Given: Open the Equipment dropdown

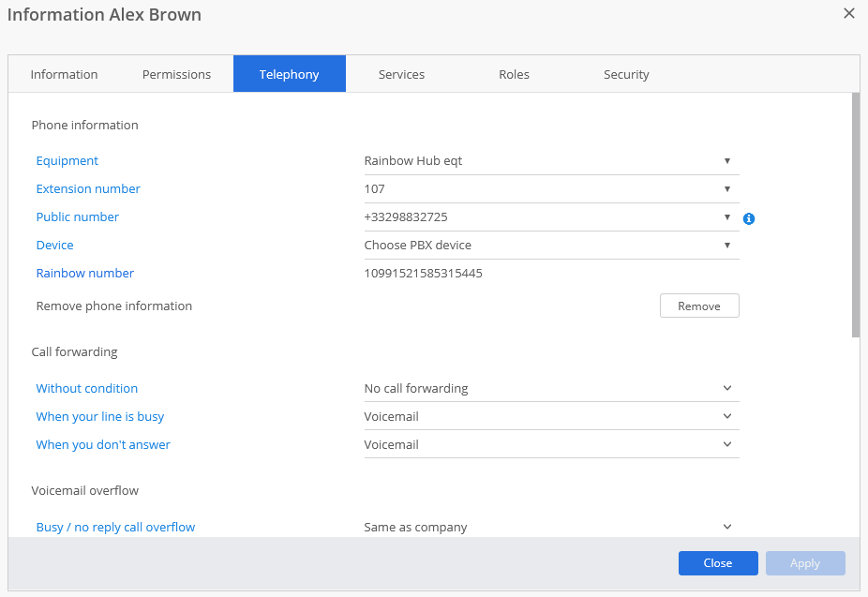Looking at the screenshot, I should [550, 161].
